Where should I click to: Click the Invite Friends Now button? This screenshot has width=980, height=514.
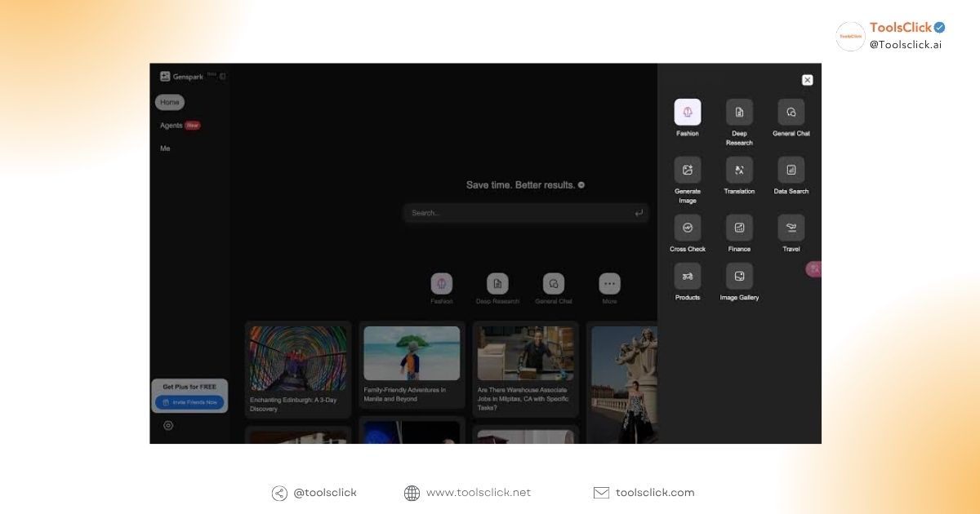click(189, 402)
